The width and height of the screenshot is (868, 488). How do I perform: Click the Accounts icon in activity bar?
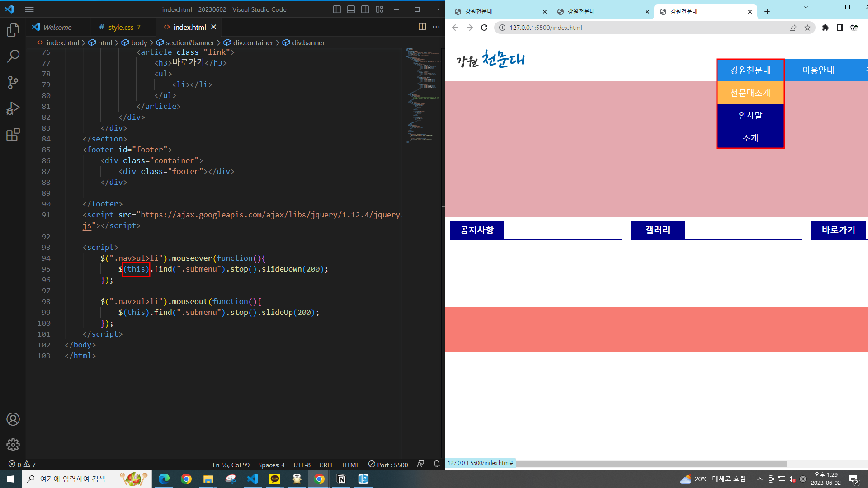coord(13,419)
